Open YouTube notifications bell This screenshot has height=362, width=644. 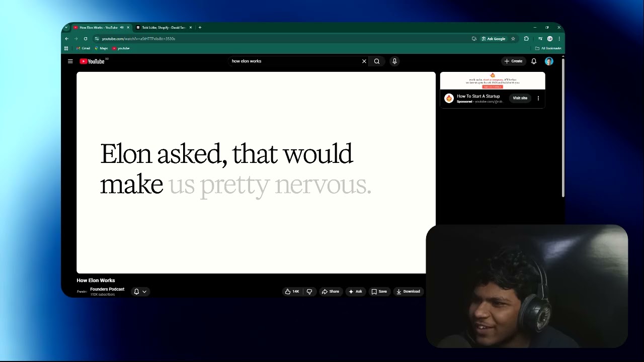click(x=534, y=61)
